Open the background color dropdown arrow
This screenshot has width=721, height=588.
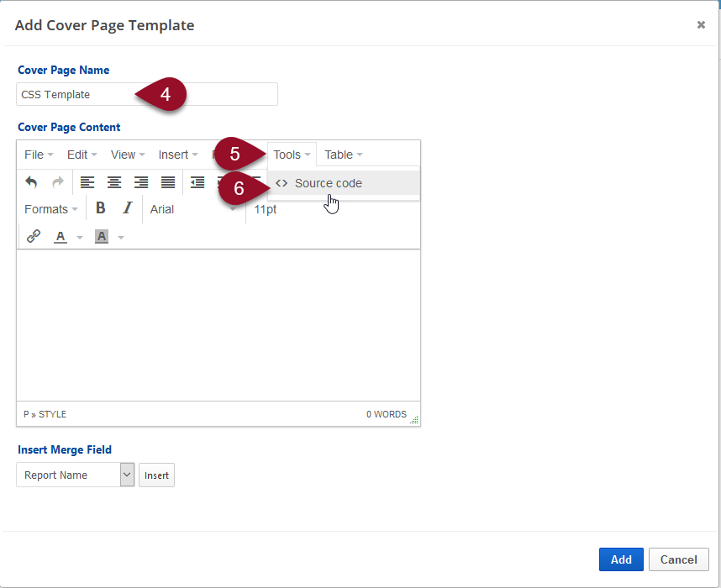121,238
